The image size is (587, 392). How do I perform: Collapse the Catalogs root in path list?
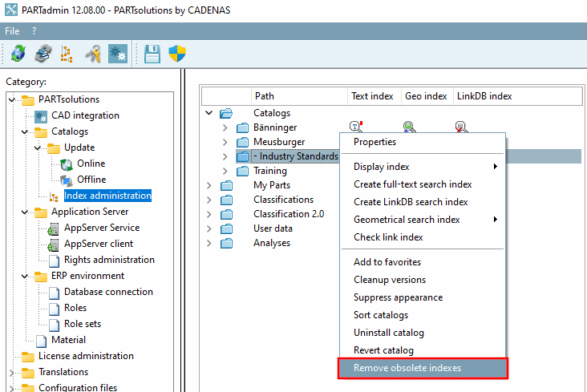210,113
